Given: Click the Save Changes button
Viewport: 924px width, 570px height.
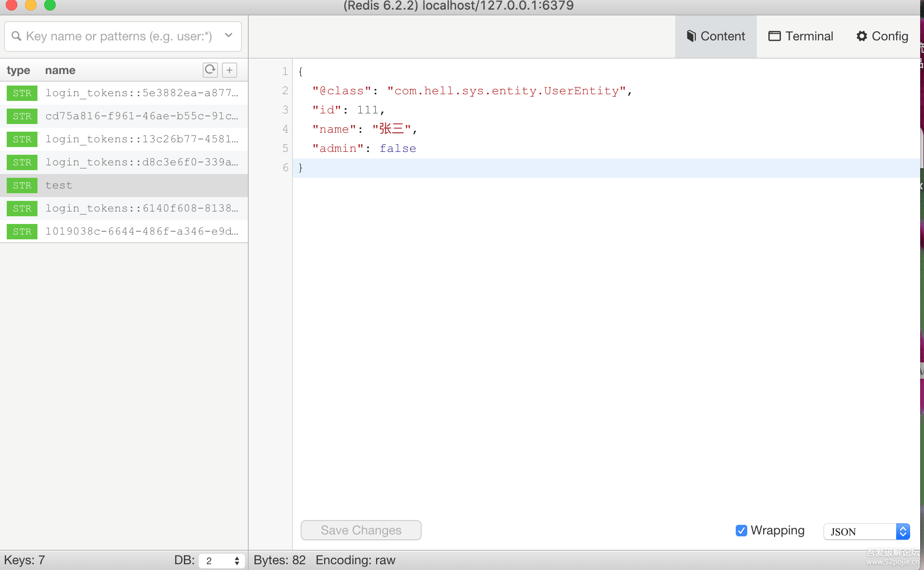Looking at the screenshot, I should 361,530.
